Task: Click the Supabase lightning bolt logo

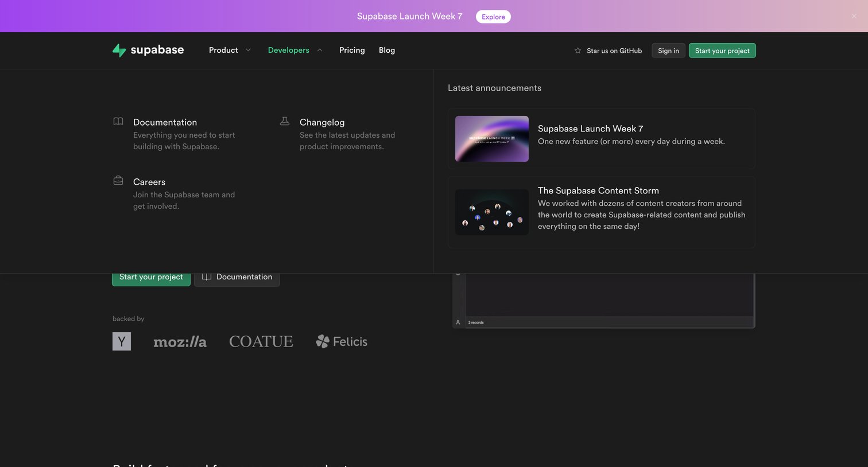Action: coord(119,50)
